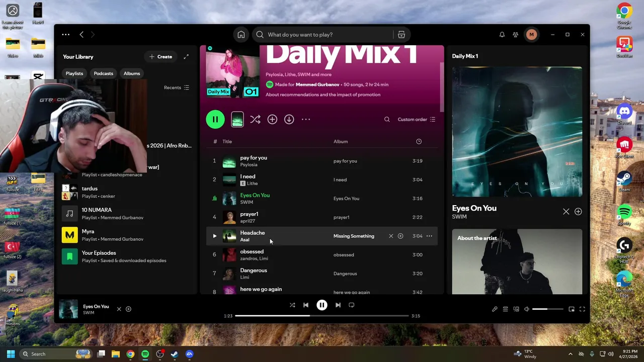The width and height of the screenshot is (644, 362).
Task: Download the Daily Mix 1 playlist
Action: [x=289, y=119]
